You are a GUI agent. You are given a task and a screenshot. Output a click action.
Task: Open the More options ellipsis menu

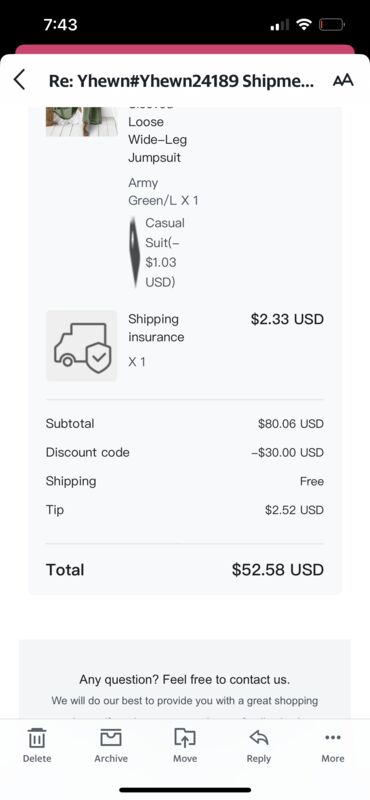point(333,745)
